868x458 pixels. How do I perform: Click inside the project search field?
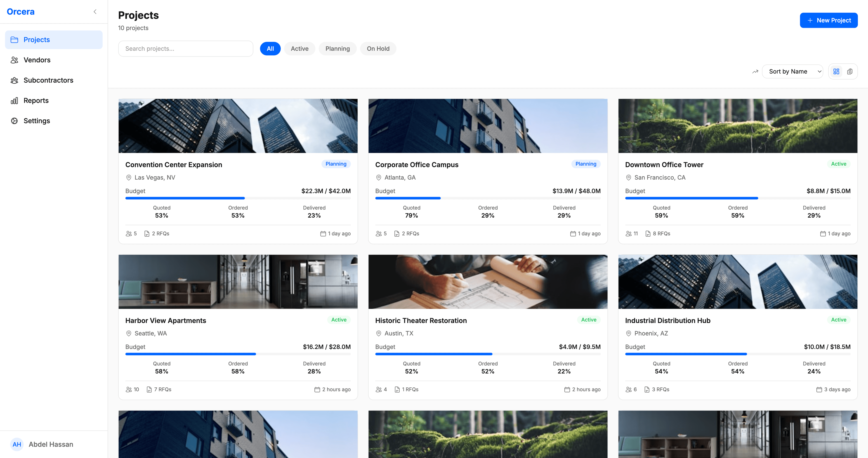pyautogui.click(x=185, y=49)
